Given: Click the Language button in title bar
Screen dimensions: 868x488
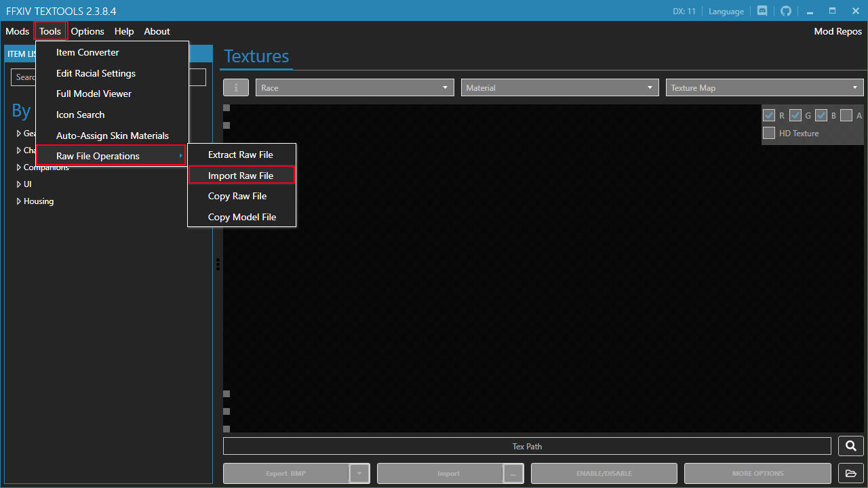Looking at the screenshot, I should pyautogui.click(x=726, y=11).
